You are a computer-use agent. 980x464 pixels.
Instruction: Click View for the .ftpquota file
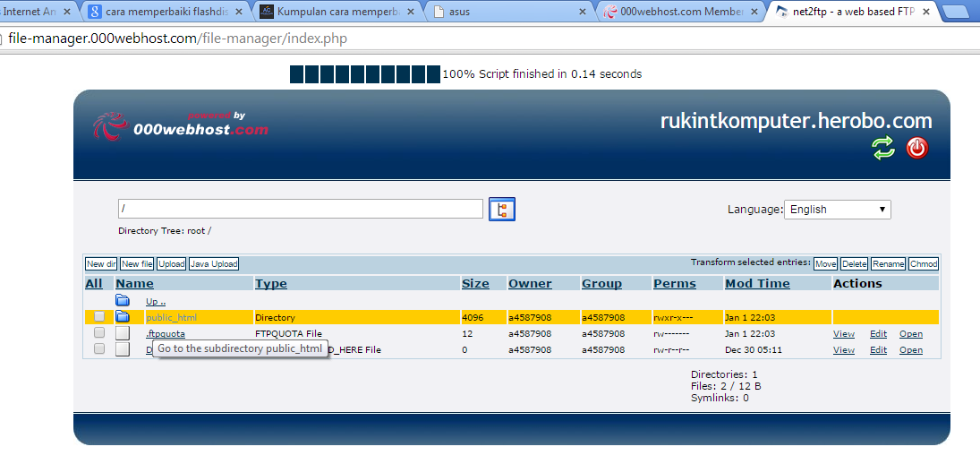point(844,334)
